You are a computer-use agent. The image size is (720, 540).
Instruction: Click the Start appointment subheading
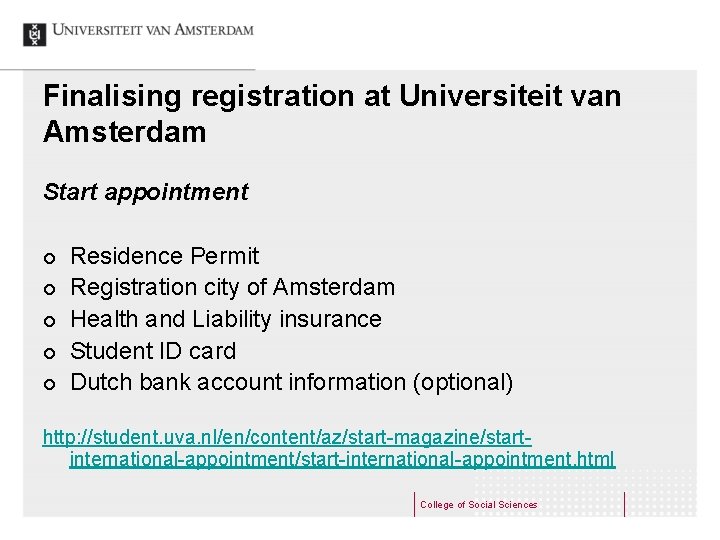point(146,192)
